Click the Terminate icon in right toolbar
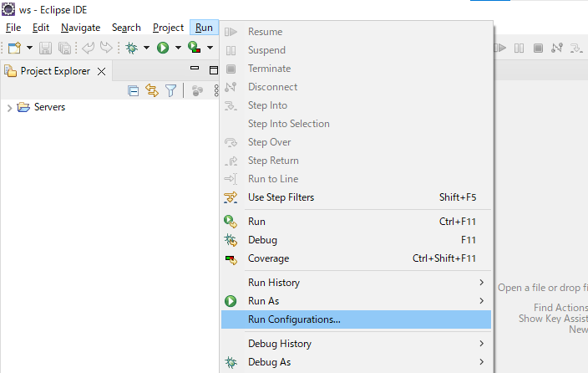 tap(538, 48)
